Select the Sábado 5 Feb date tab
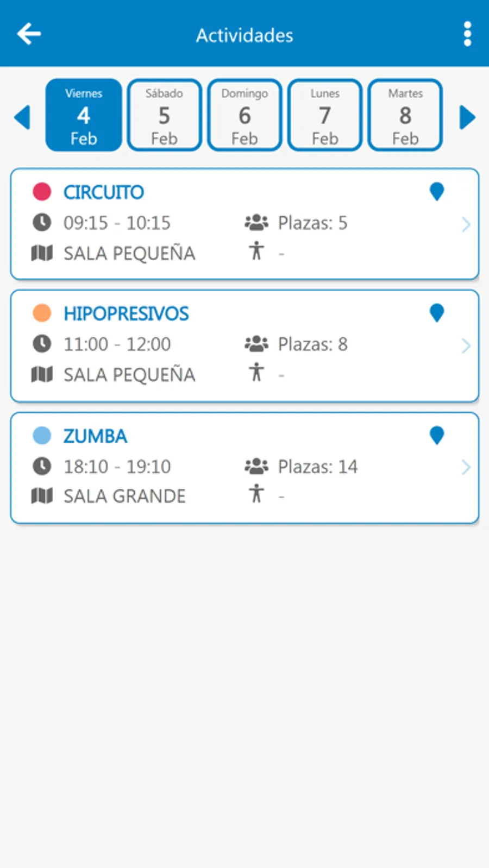489x868 pixels. pos(164,115)
